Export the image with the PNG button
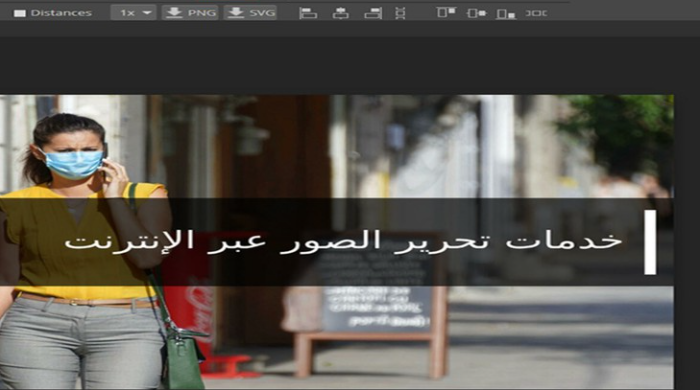This screenshot has width=700, height=390. [190, 12]
